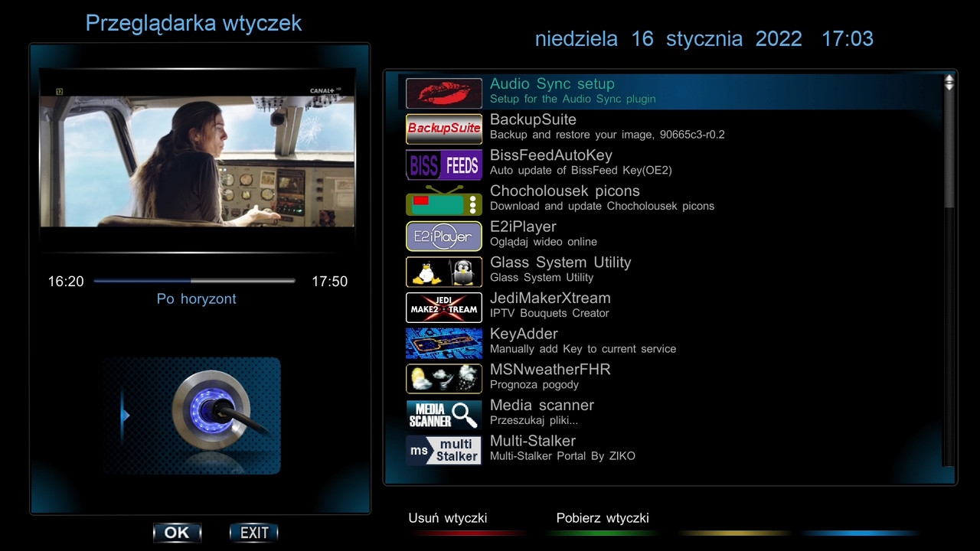The image size is (980, 551).
Task: Open the MSNweatherFHR weather icon
Action: click(444, 379)
